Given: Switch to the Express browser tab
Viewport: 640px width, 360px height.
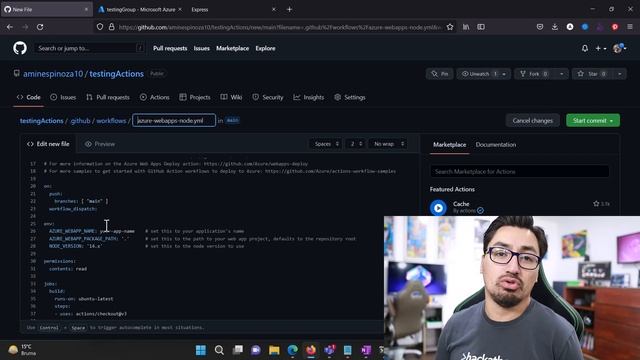Looking at the screenshot, I should pos(233,9).
